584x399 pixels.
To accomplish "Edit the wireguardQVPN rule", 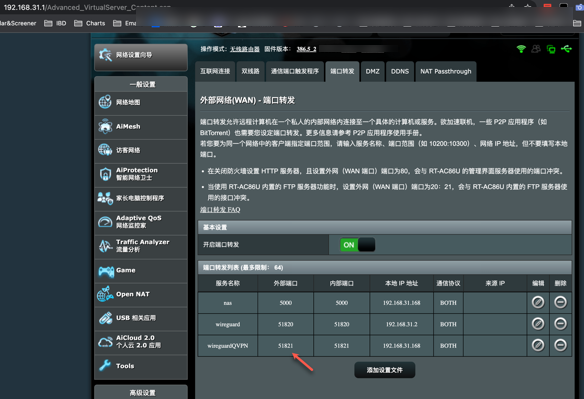I will coord(537,345).
